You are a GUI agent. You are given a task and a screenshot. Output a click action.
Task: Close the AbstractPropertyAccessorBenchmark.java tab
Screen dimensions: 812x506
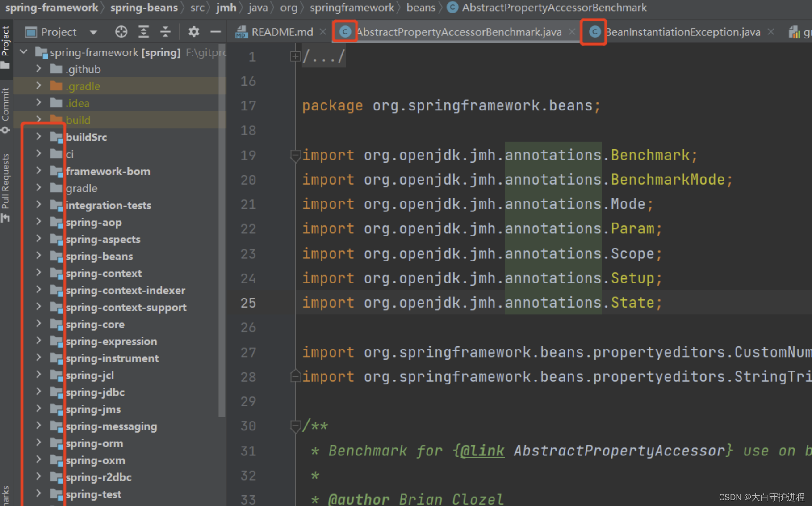pos(572,32)
